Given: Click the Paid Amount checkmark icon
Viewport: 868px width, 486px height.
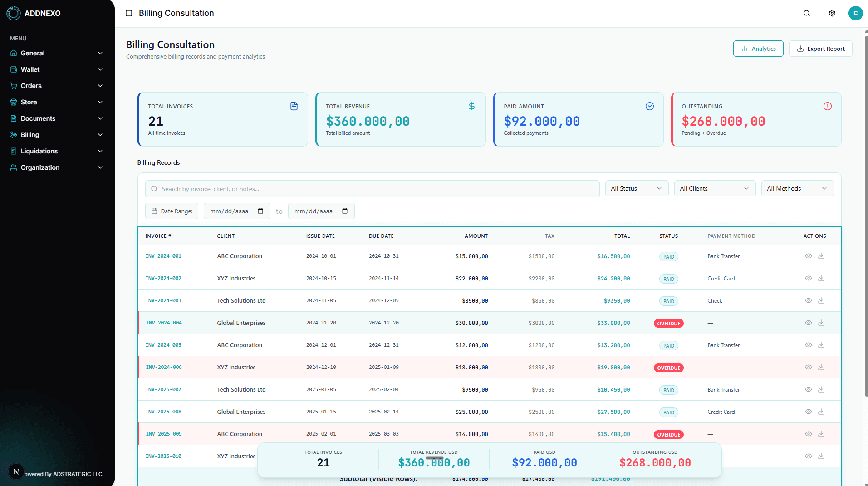Looking at the screenshot, I should point(650,106).
